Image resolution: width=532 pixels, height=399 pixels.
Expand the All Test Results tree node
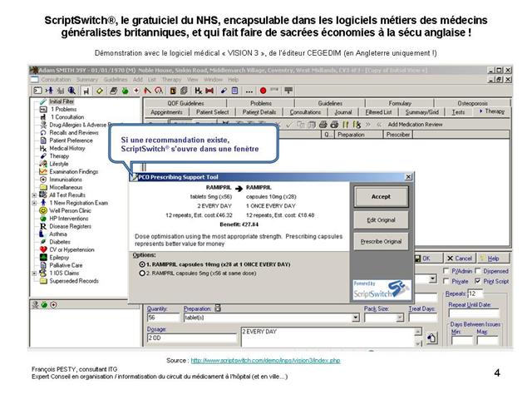34,195
